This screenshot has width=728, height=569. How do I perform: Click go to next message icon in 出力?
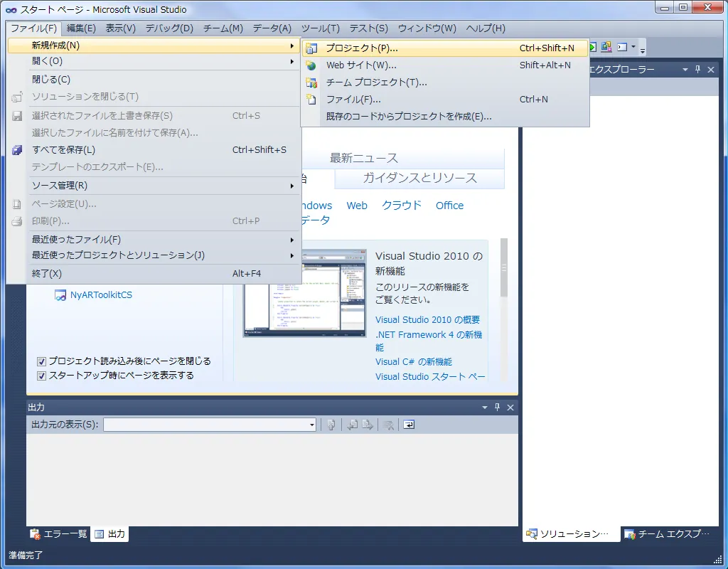coord(368,425)
